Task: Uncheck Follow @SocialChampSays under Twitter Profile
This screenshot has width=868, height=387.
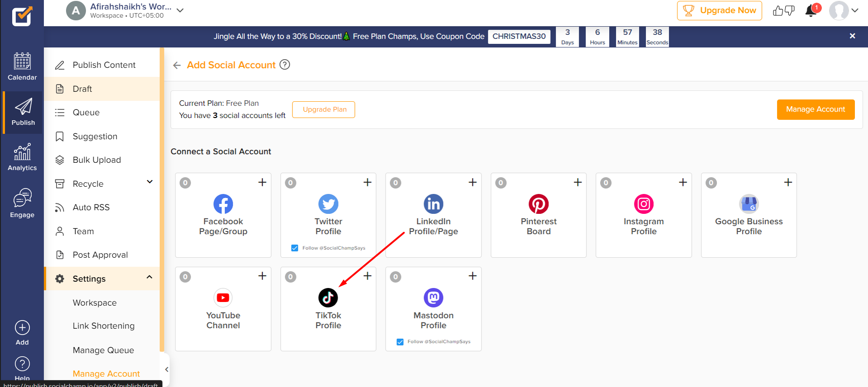Action: click(x=295, y=248)
